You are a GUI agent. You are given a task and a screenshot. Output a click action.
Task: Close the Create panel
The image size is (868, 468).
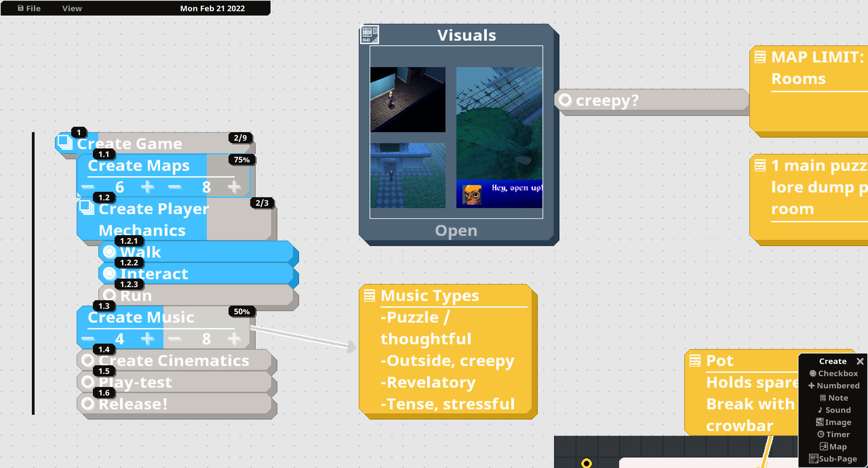(x=860, y=361)
